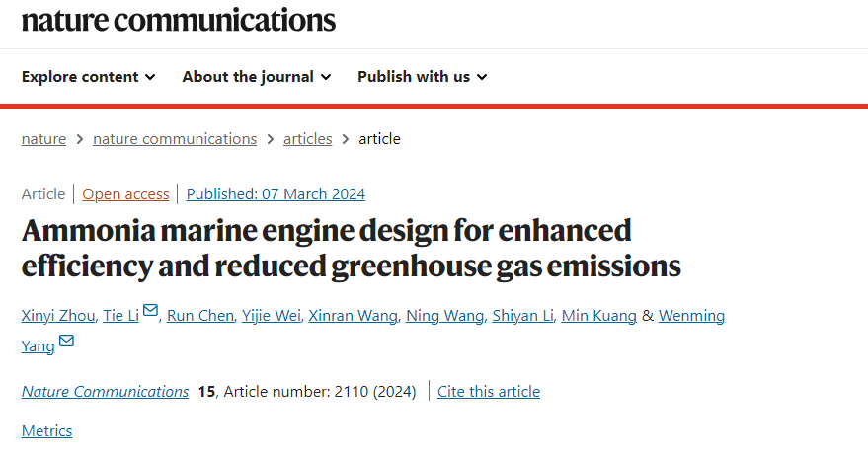868x458 pixels.
Task: Click on author Xinran Wang
Action: coord(353,316)
